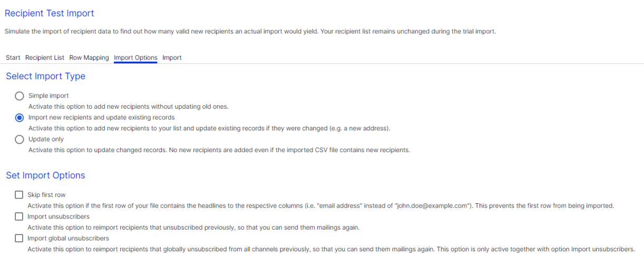The image size is (644, 264).
Task: Select radio for import new and update existing
Action: pos(19,118)
